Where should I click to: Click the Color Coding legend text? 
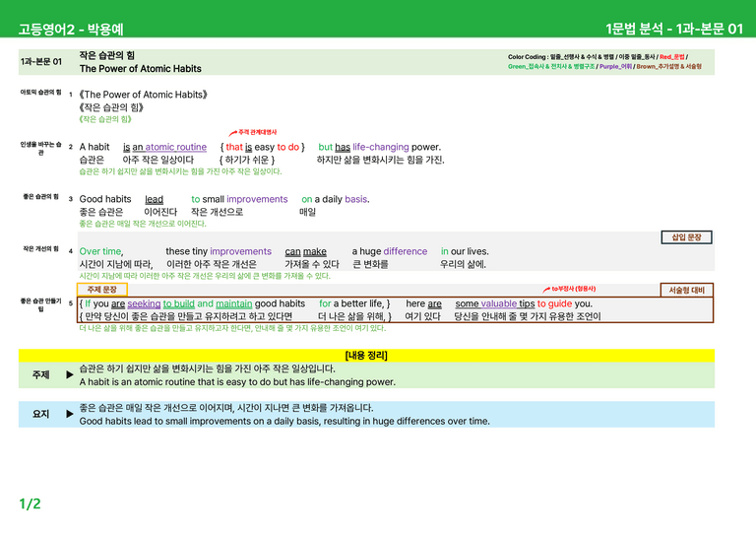[x=604, y=62]
